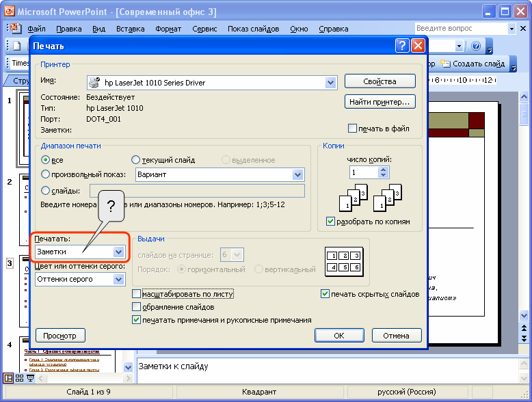Uncheck 'разобрать по копиям' checkbox
The height and width of the screenshot is (402, 532).
click(330, 222)
